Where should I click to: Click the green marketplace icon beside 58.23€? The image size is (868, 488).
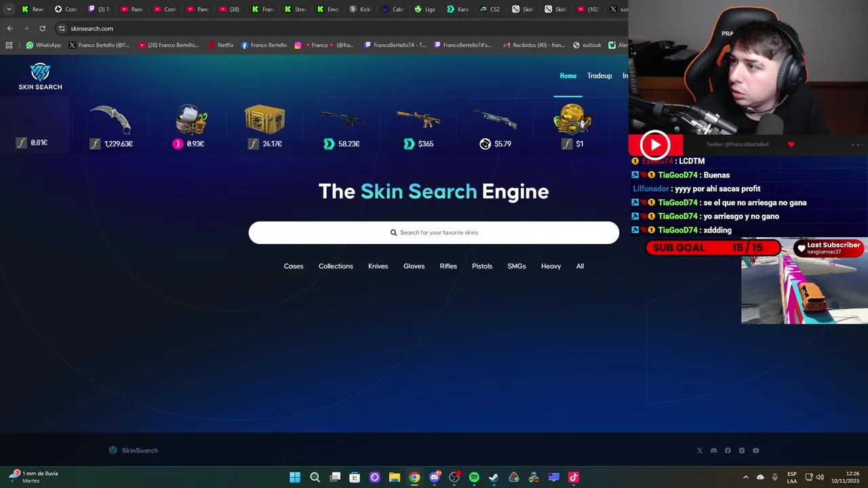[329, 144]
